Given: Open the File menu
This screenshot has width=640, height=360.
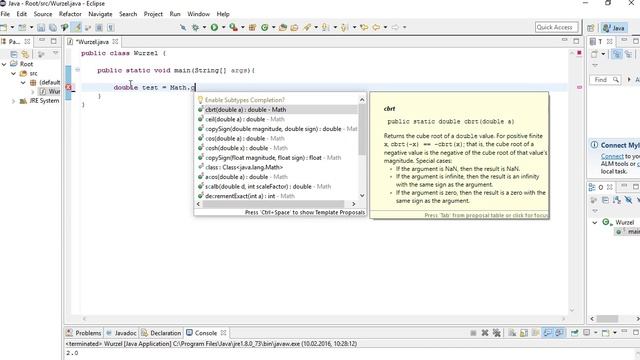Looking at the screenshot, I should [5, 14].
